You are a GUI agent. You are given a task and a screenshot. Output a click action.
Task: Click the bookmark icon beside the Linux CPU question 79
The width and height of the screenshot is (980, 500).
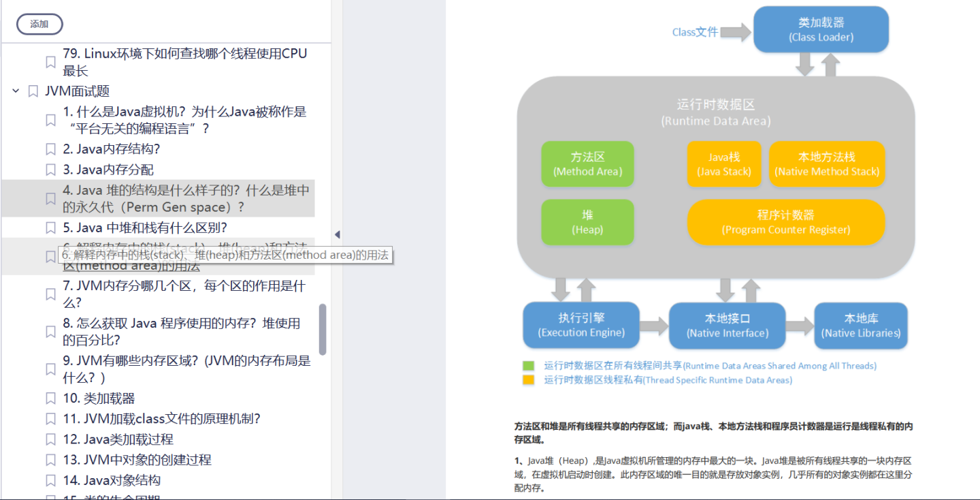pos(50,61)
